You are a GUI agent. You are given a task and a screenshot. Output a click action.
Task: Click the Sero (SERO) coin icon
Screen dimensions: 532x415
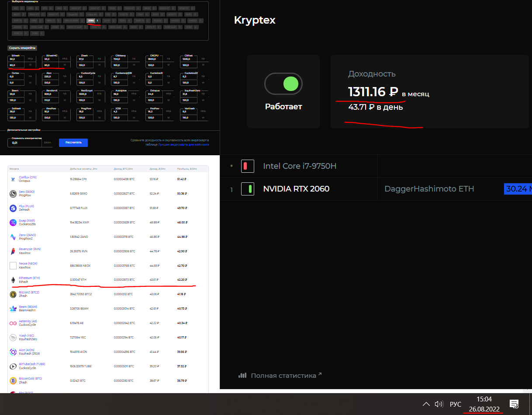13,194
